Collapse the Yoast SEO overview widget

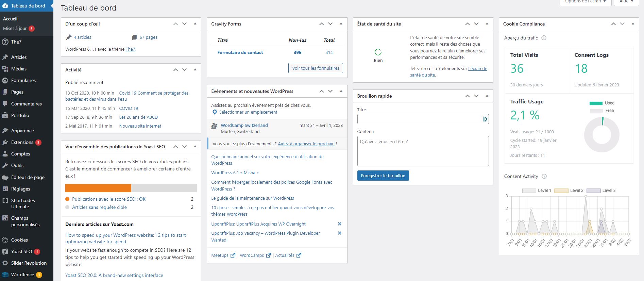pos(195,147)
